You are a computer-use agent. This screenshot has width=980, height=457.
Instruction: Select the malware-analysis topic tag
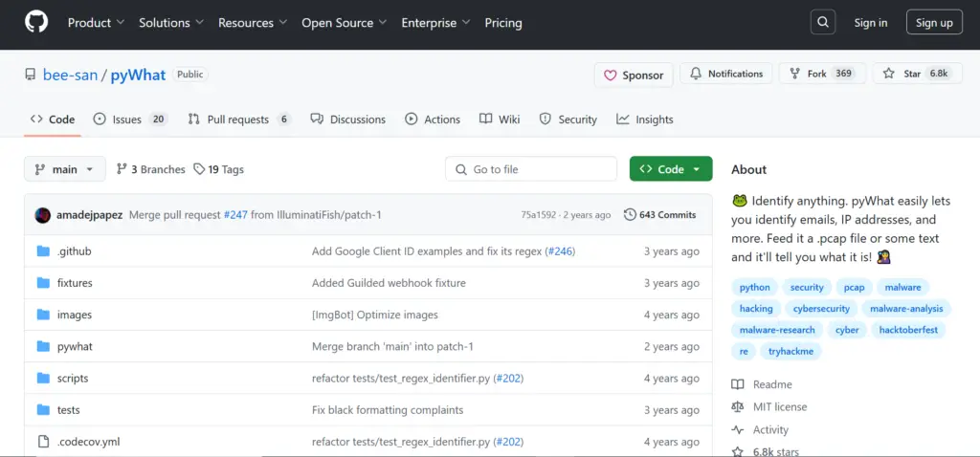pos(906,309)
